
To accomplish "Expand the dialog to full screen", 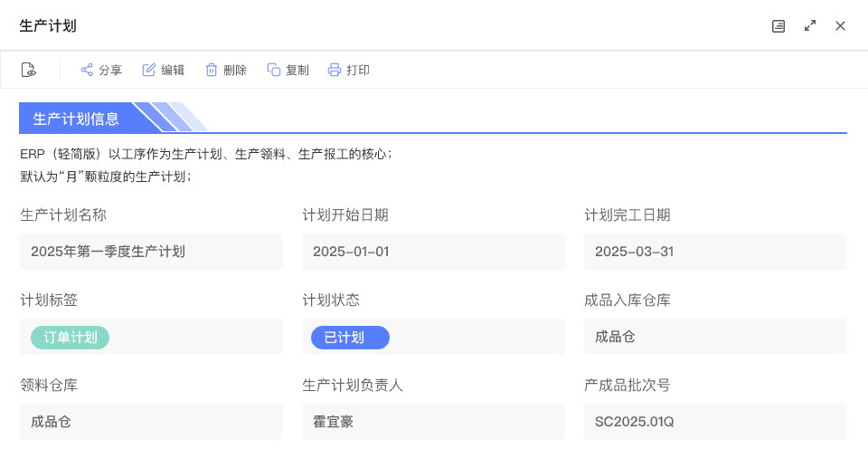I will pos(810,26).
